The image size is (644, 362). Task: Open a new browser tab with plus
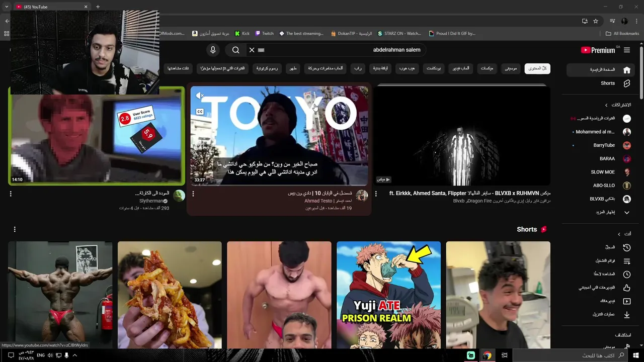point(98,7)
